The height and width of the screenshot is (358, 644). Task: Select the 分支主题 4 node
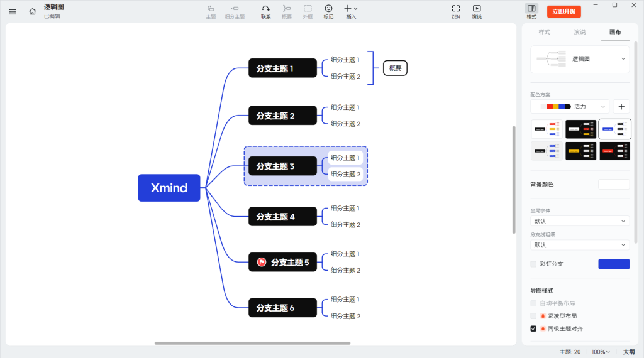(x=282, y=217)
